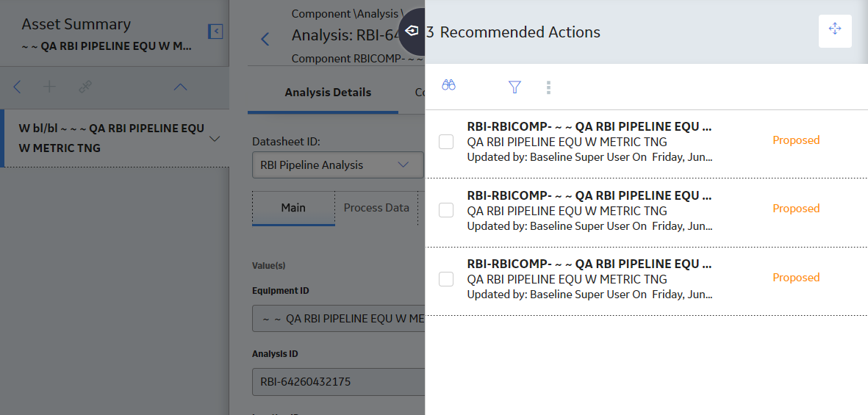Open the first RBI-RBICOMP recommendation title
Viewport: 868px width, 415px height.
click(589, 127)
